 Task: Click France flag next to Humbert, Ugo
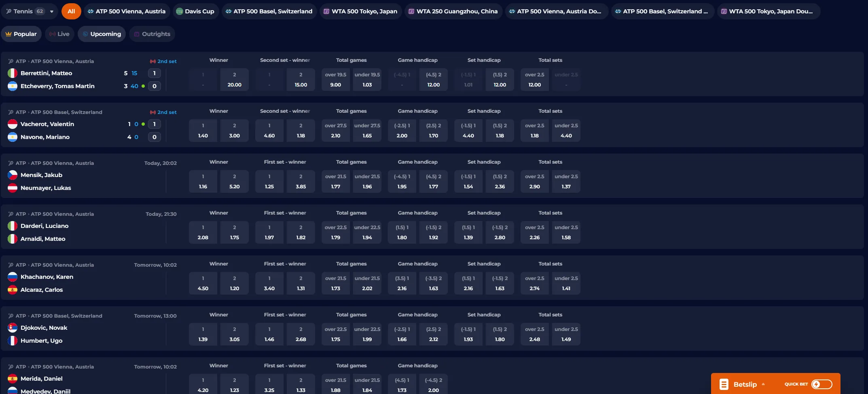[x=13, y=341]
